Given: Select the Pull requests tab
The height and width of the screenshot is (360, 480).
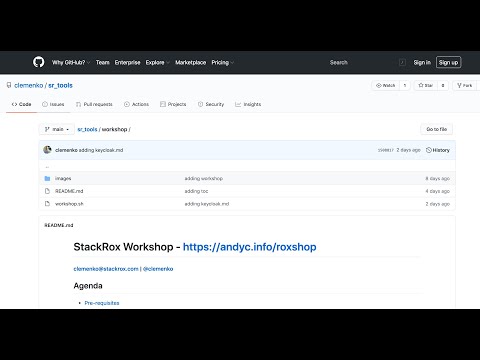Looking at the screenshot, I should (94, 104).
